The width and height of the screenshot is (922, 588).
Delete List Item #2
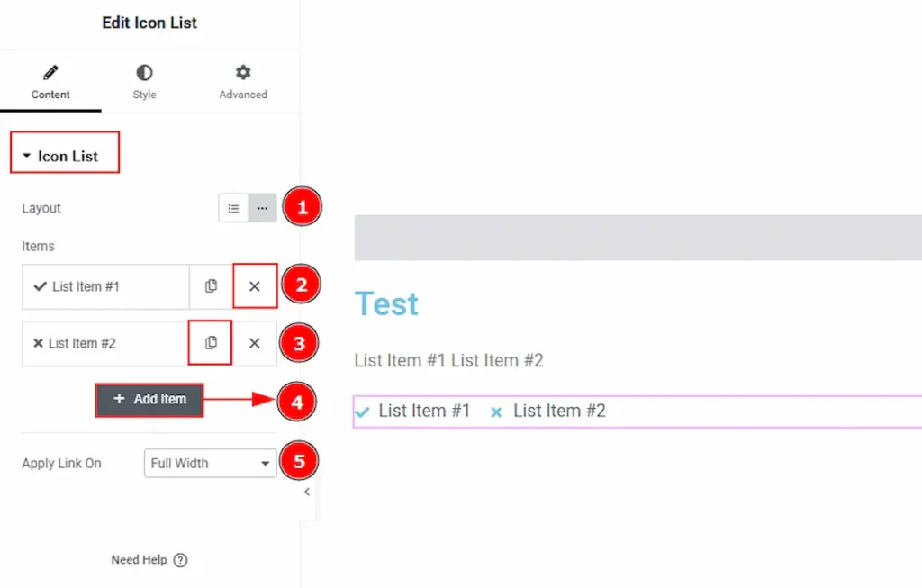(255, 343)
